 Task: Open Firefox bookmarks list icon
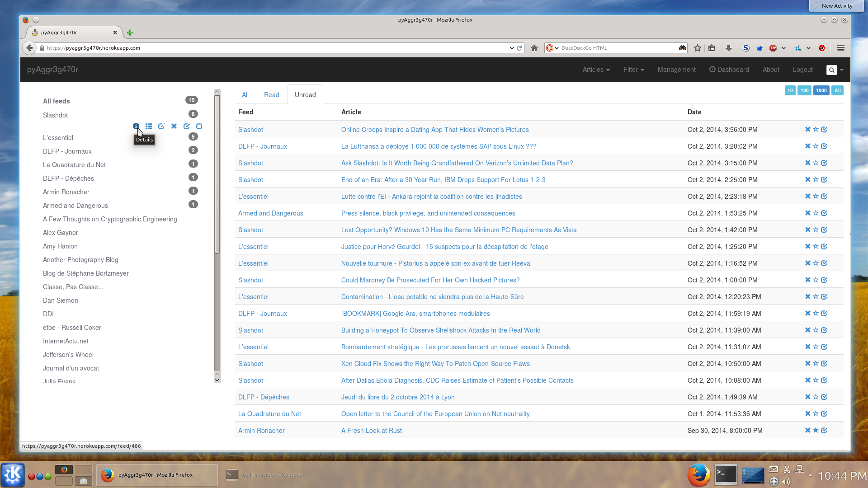coord(712,48)
